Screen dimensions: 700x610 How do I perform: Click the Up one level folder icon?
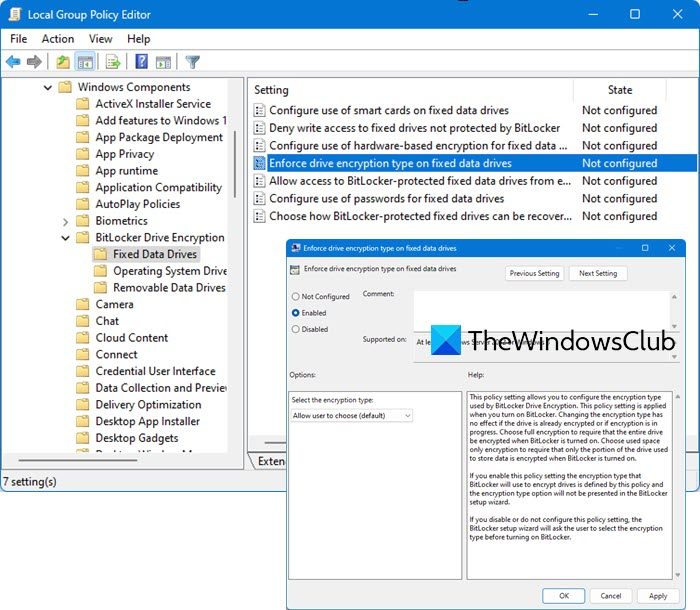pos(62,62)
